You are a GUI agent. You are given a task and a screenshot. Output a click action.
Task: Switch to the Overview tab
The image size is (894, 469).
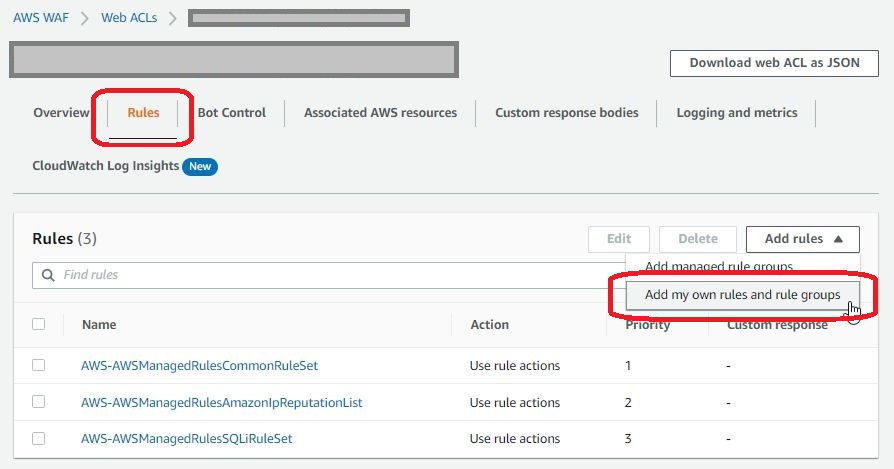click(61, 113)
